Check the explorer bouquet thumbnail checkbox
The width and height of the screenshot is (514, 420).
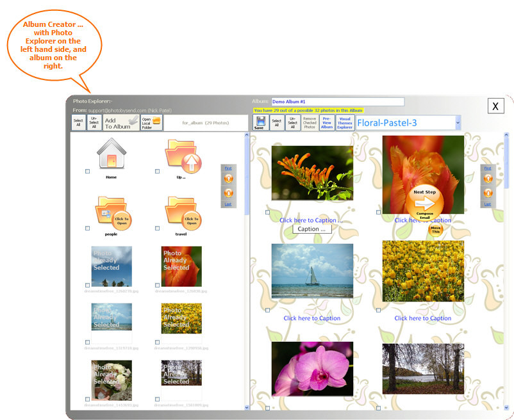[x=88, y=399]
